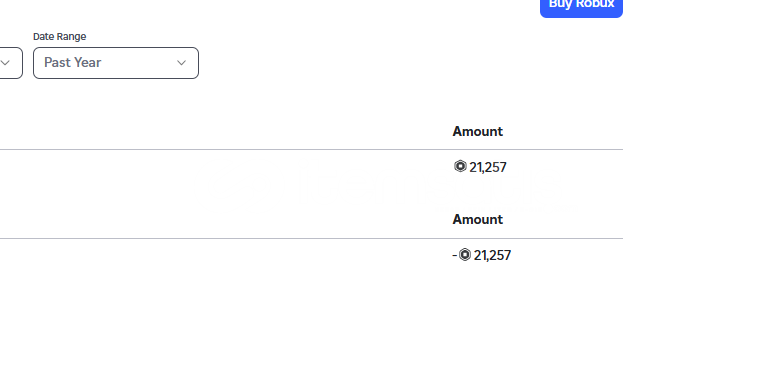Click the divider line below the lower Amount header
Screen dimensions: 772x372
click(311, 239)
